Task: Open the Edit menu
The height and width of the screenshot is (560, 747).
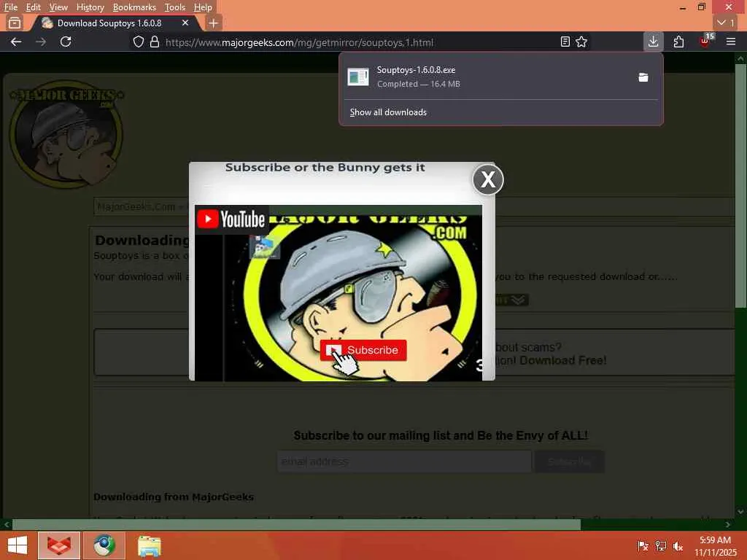Action: pyautogui.click(x=33, y=7)
